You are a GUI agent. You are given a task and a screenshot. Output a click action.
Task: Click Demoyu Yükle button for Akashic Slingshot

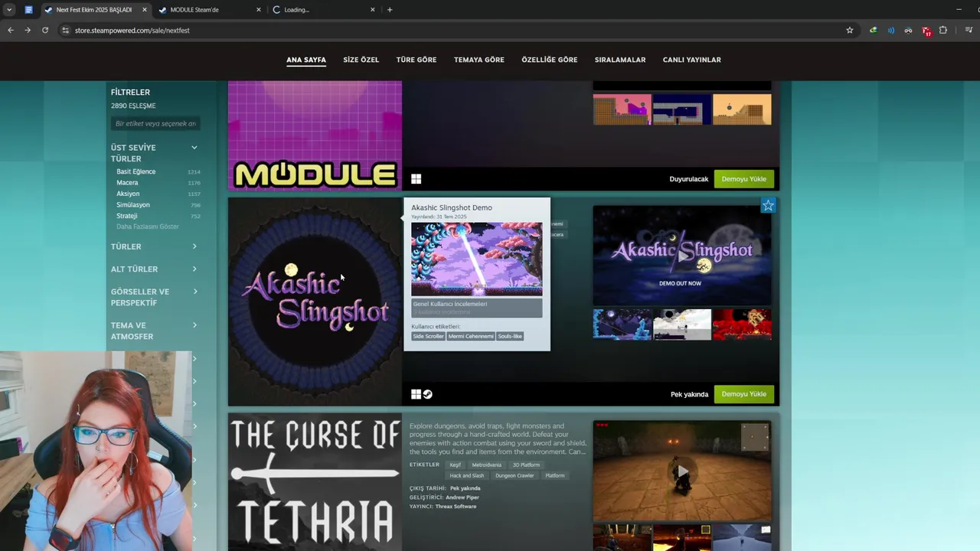(x=743, y=394)
